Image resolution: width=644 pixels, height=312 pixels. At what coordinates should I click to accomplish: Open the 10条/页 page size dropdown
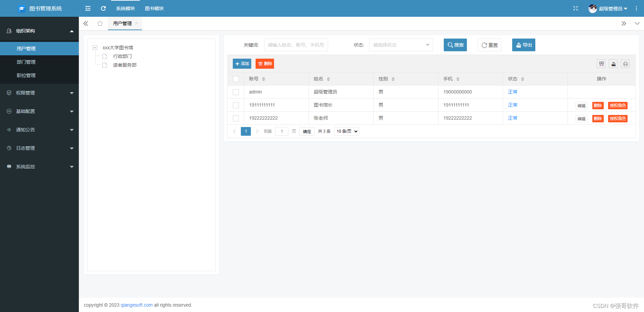click(346, 131)
